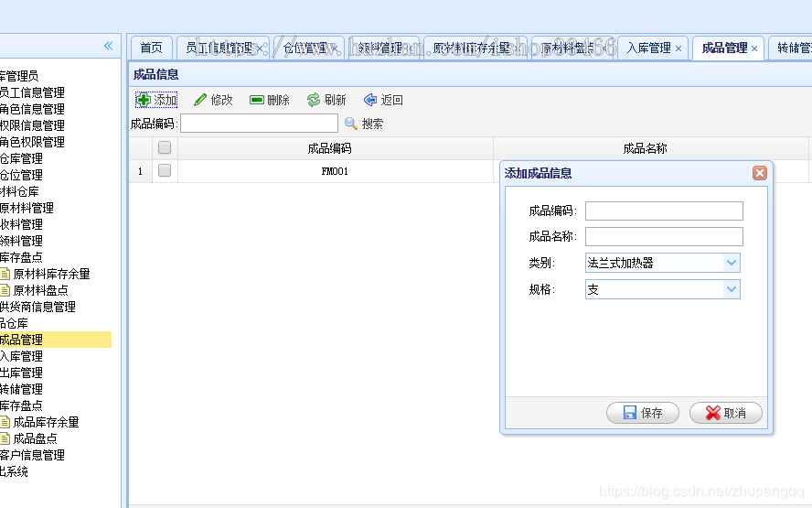Toggle the select-all checkbox in the table header
The height and width of the screenshot is (508, 812).
(165, 147)
